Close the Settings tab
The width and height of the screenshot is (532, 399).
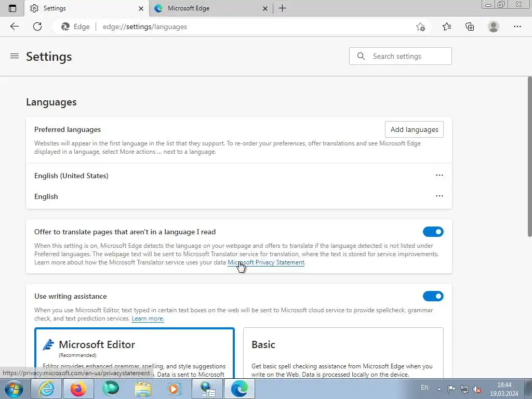coord(141,8)
